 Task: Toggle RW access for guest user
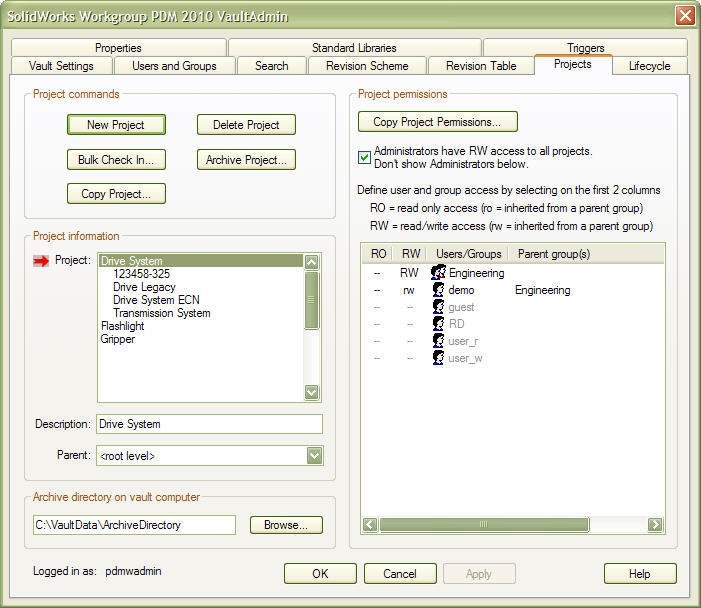pyautogui.click(x=410, y=307)
